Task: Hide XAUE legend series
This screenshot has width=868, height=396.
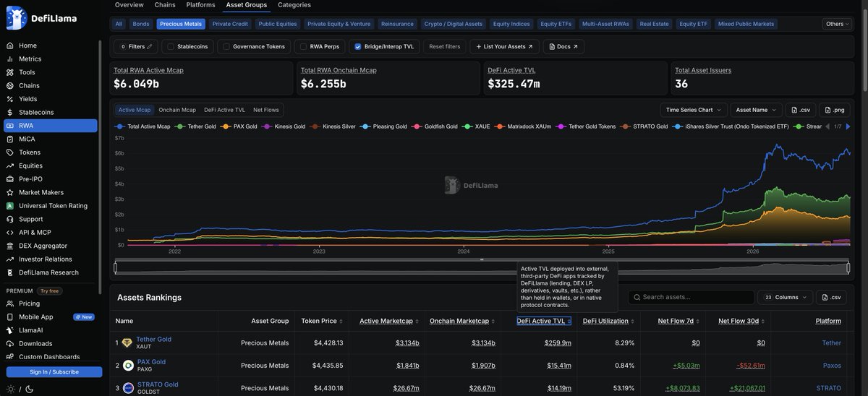Action: click(477, 126)
